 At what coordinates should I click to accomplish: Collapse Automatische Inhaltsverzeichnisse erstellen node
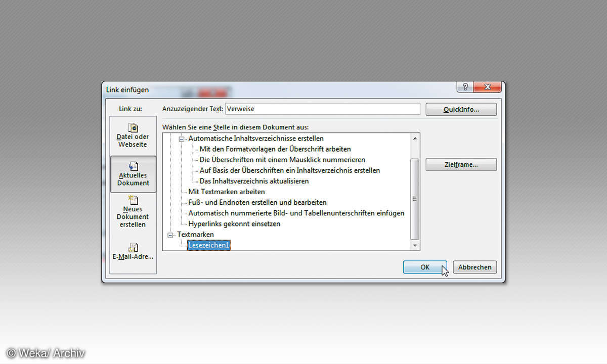[x=182, y=139]
